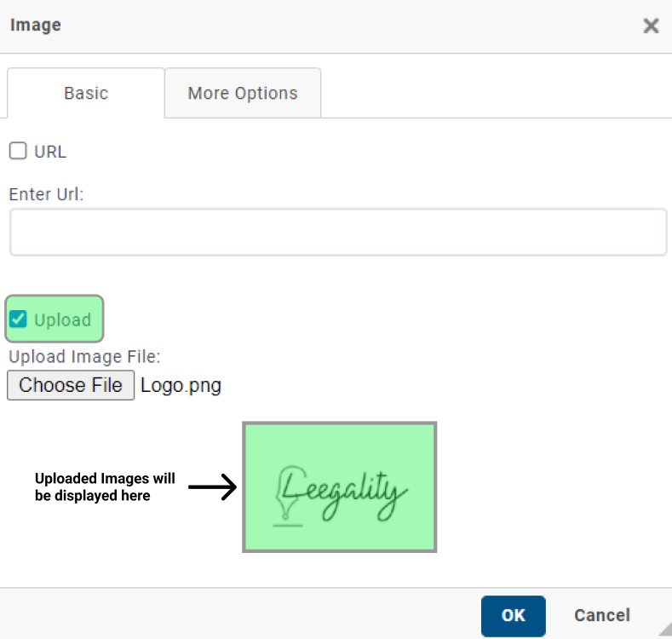Click the green Upload label text

click(x=62, y=320)
